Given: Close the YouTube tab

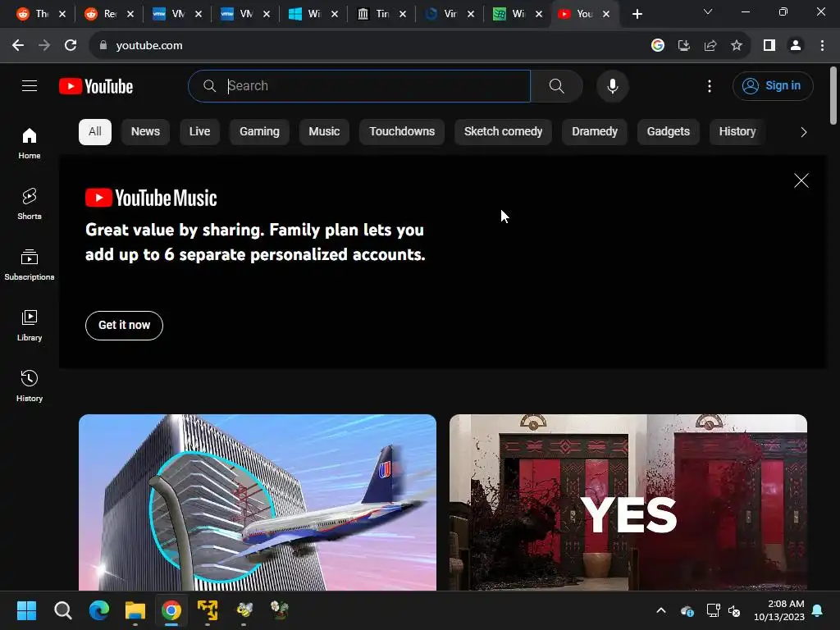Looking at the screenshot, I should (x=606, y=14).
